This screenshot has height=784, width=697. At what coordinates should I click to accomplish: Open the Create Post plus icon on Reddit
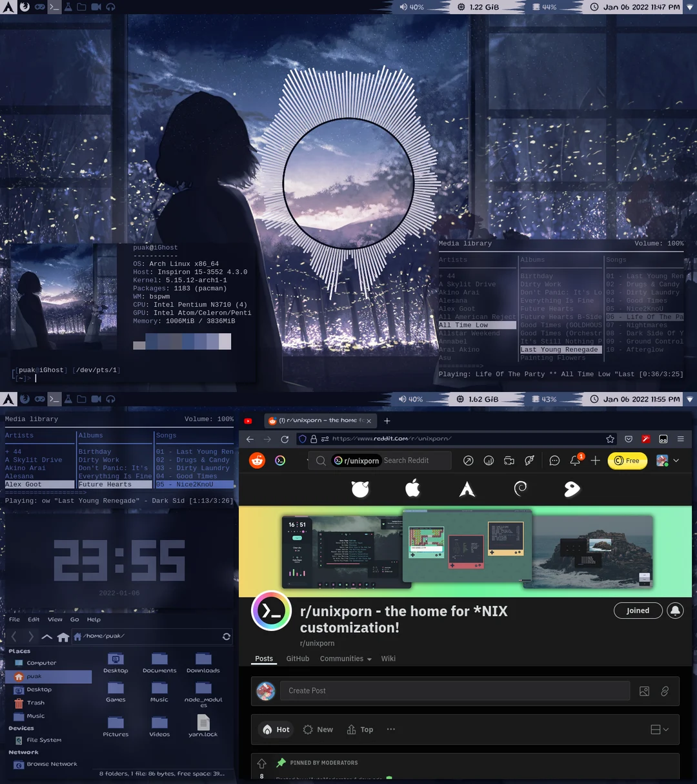(x=595, y=460)
